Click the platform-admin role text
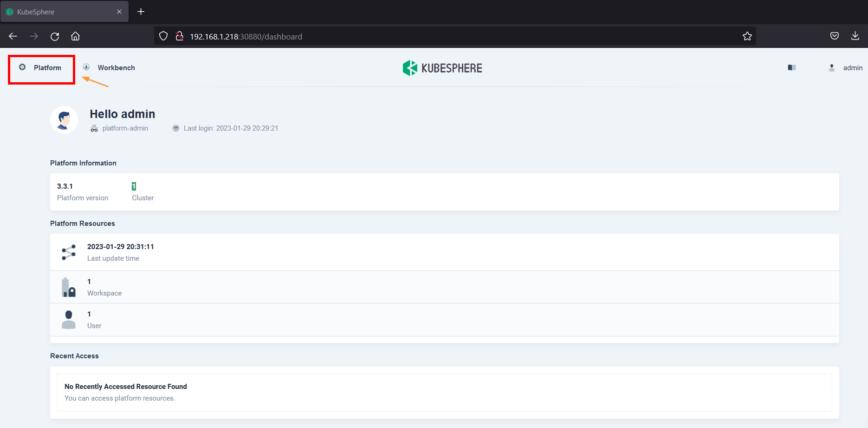 (x=125, y=128)
